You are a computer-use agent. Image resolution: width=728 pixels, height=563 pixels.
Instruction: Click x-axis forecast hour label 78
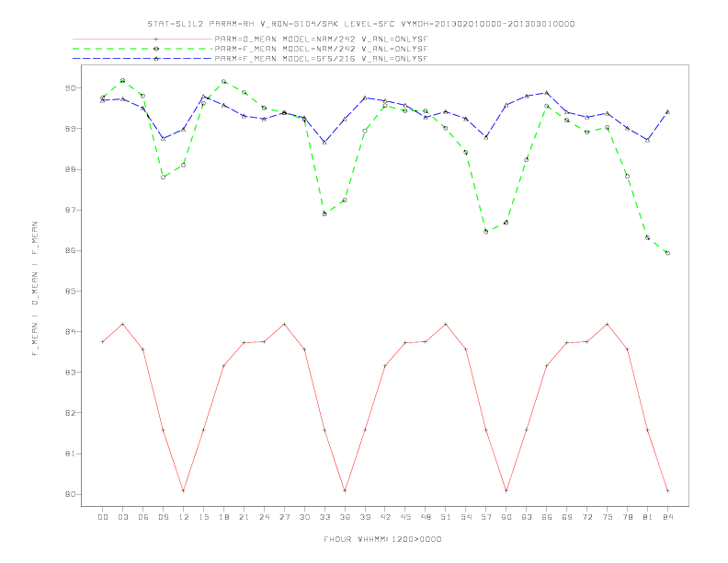click(627, 517)
